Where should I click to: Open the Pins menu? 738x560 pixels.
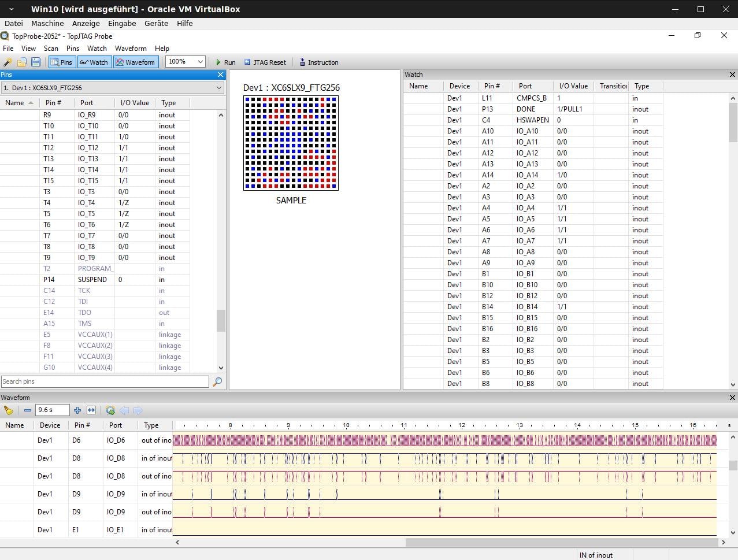[x=73, y=49]
